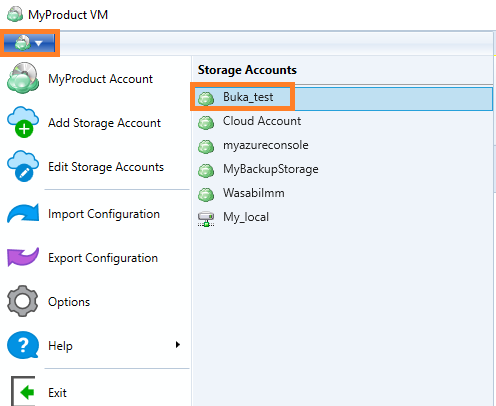Select the Cloud Account entry
The image size is (496, 406).
tap(343, 122)
